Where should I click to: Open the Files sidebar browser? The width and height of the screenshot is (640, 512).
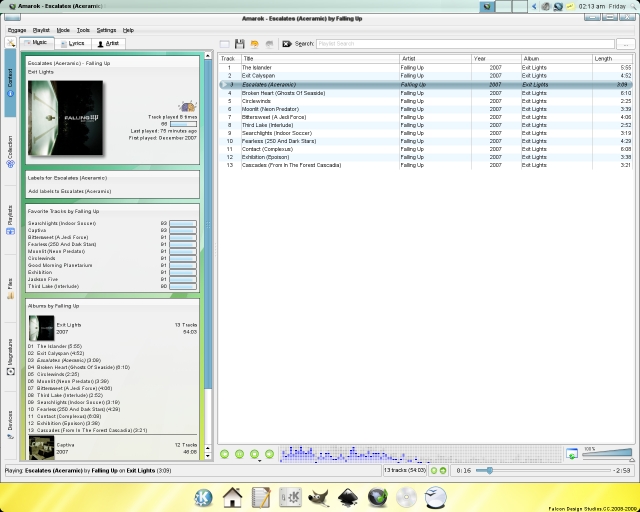(x=10, y=289)
